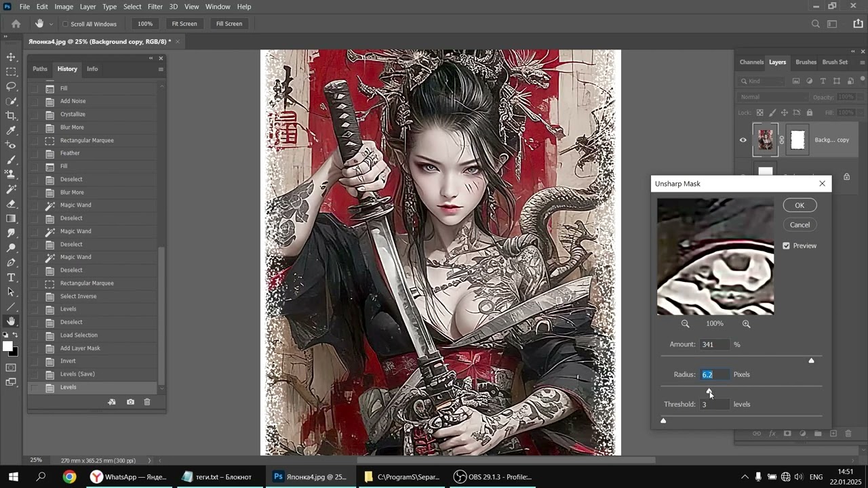This screenshot has height=488, width=868.
Task: Open the Image menu
Action: [x=64, y=6]
